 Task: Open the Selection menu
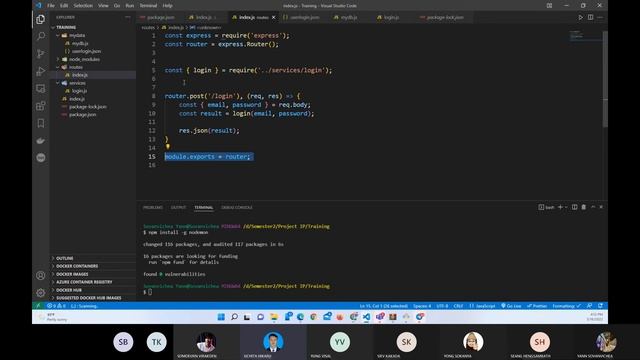(83, 6)
